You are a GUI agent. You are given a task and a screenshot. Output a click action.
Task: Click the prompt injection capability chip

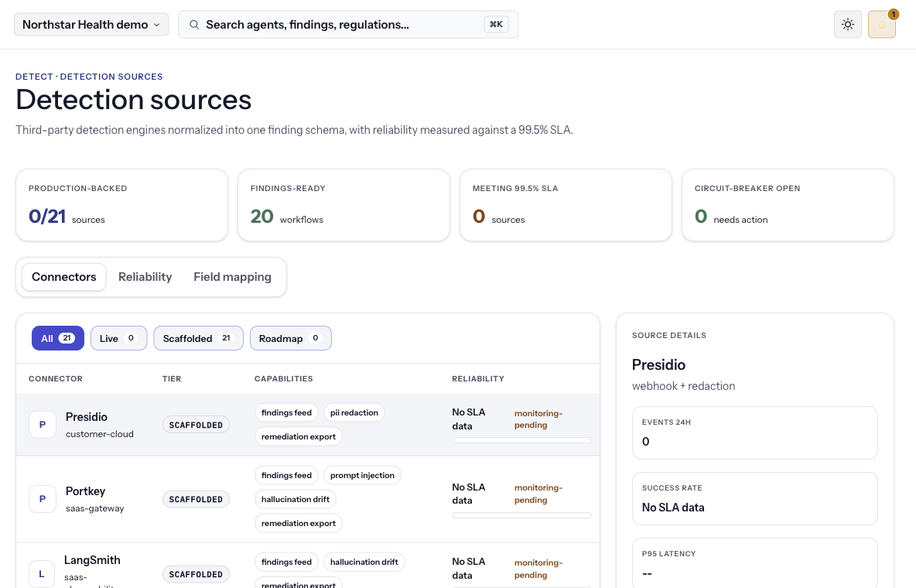[x=362, y=475]
